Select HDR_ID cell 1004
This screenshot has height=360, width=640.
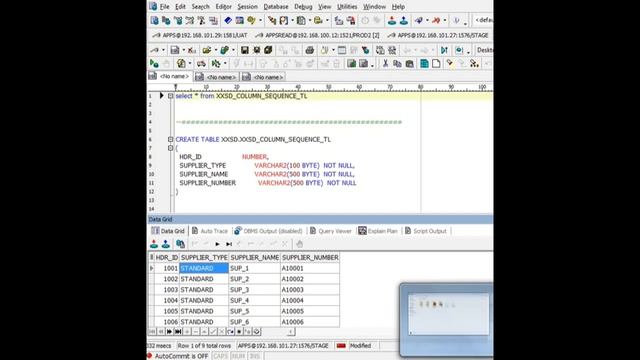point(167,300)
